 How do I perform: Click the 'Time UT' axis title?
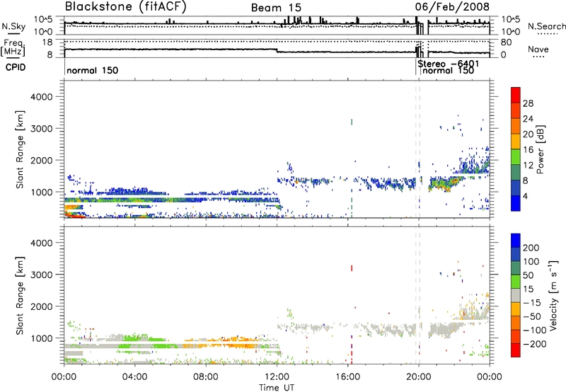point(277,388)
